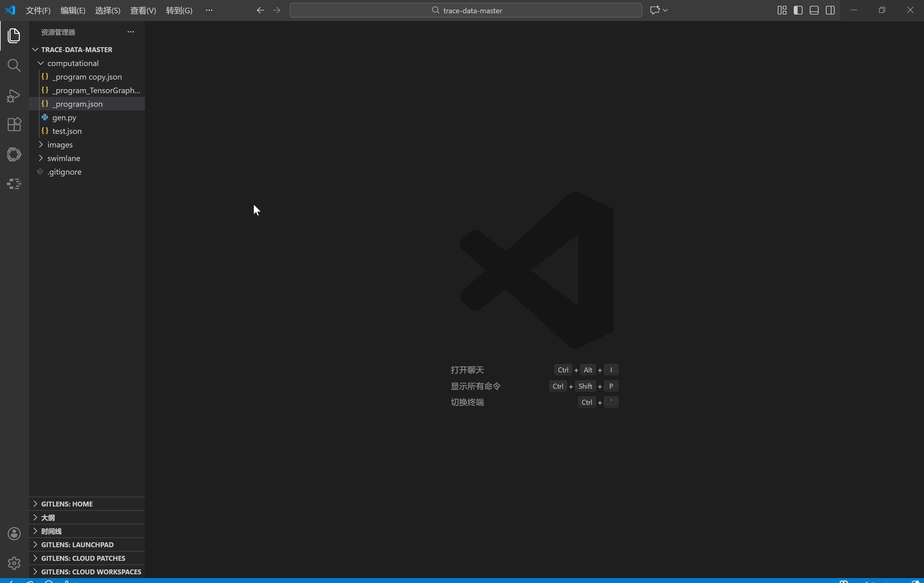Image resolution: width=924 pixels, height=583 pixels.
Task: Open the Extensions view icon
Action: point(14,124)
